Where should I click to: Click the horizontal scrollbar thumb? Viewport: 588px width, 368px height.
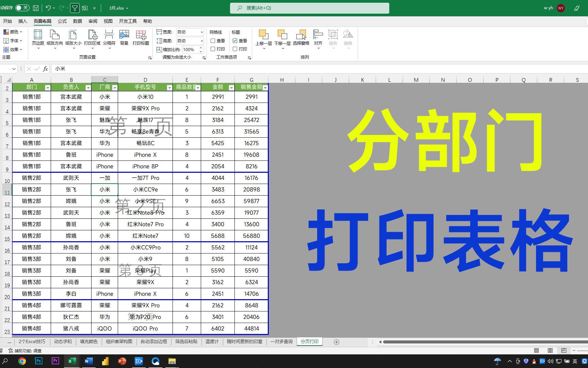[485, 342]
